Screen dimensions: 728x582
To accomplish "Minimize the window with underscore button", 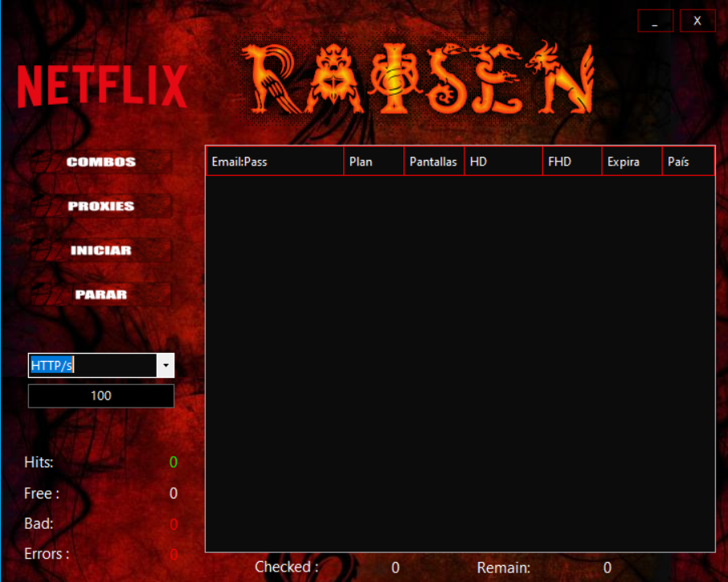I will click(656, 21).
